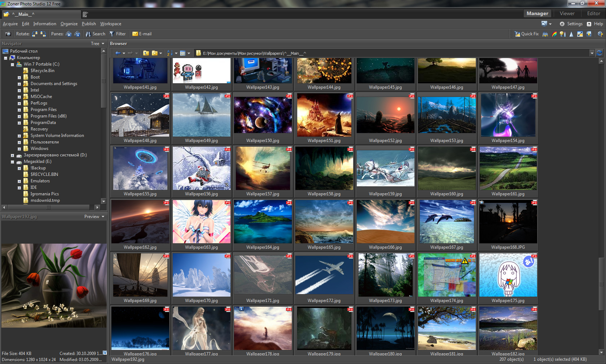Expand the Emulators folder node

tap(19, 181)
